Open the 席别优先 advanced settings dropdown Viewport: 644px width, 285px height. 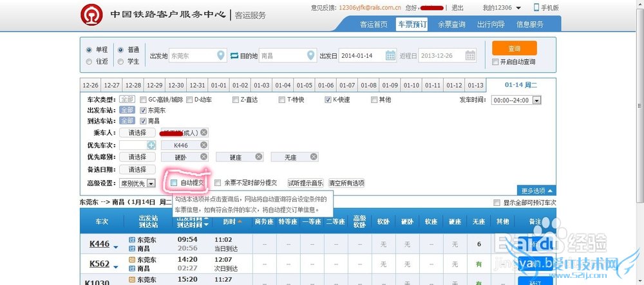tap(151, 183)
